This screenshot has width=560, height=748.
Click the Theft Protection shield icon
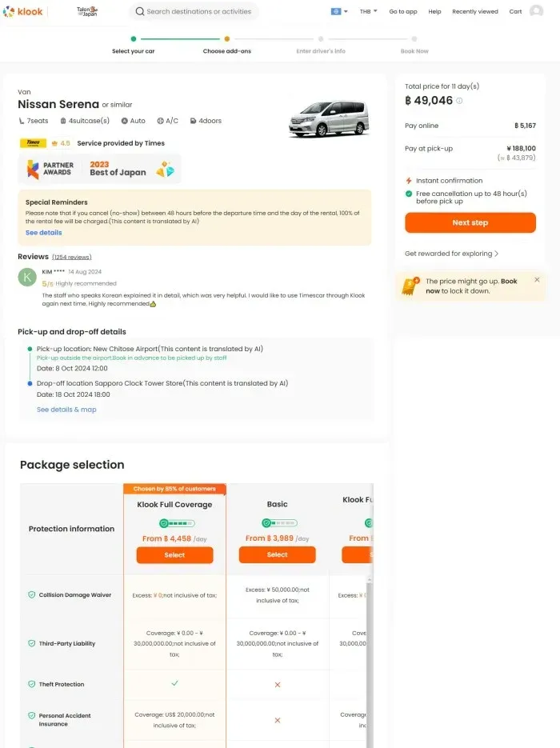click(31, 684)
